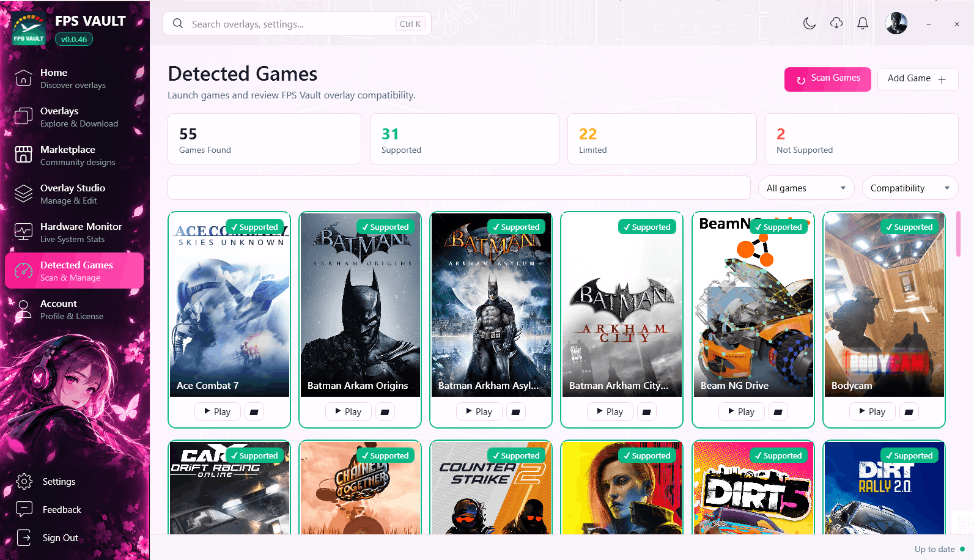Click the pink games list scrollbar

click(x=958, y=234)
